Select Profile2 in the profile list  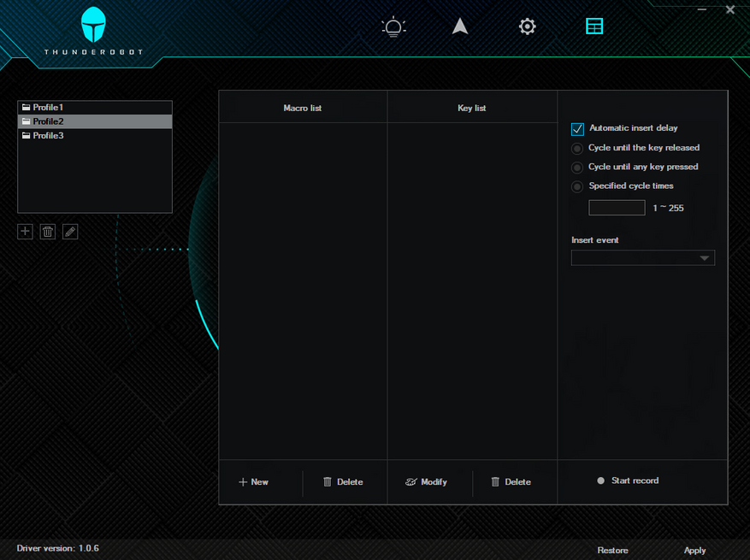(95, 121)
